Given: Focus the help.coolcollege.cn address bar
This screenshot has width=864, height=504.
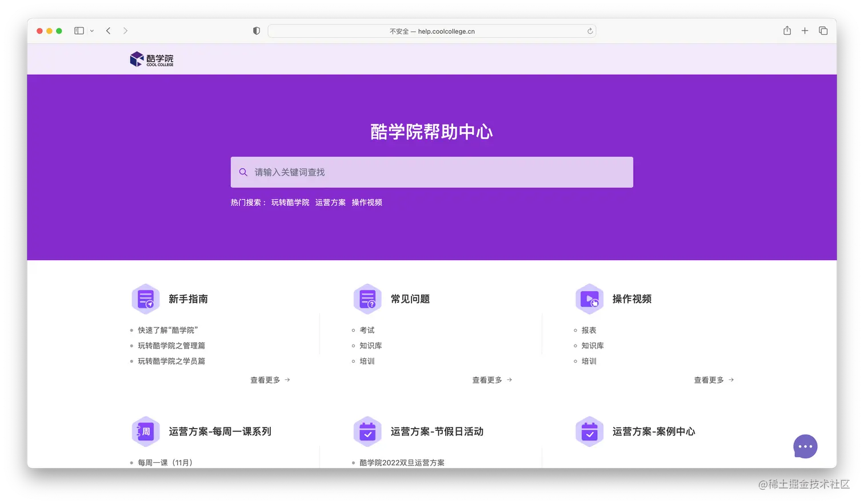Looking at the screenshot, I should 432,31.
